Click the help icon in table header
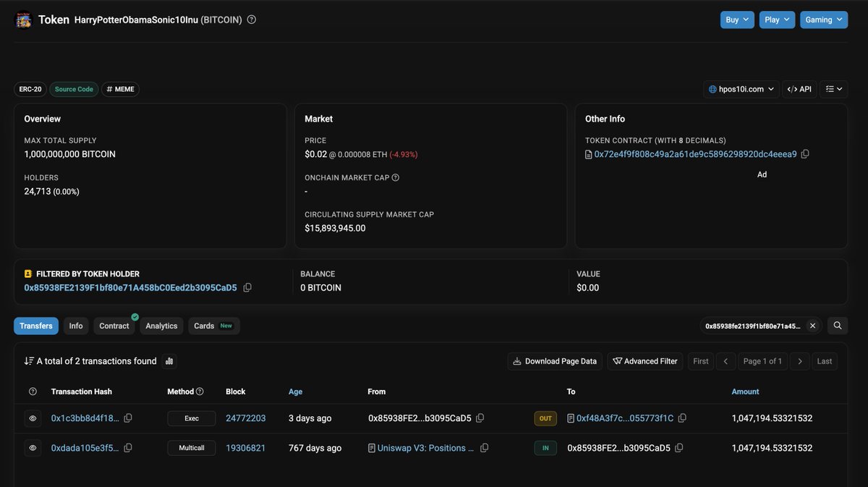 (x=33, y=391)
